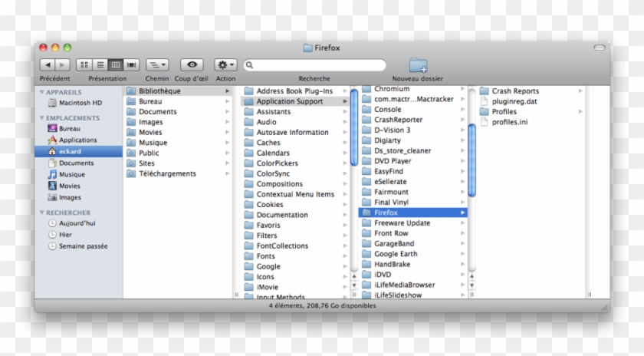Switch to icon view presentation
The height and width of the screenshot is (356, 644).
point(84,65)
